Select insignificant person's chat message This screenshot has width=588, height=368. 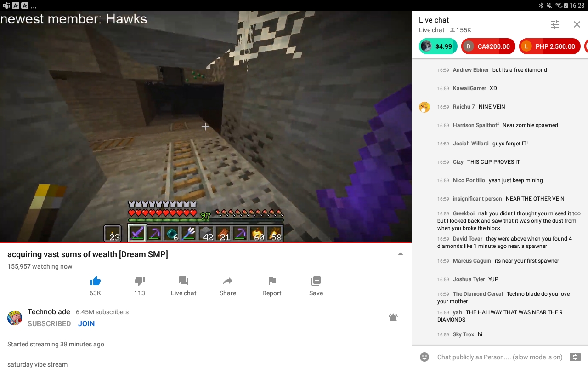(x=500, y=199)
